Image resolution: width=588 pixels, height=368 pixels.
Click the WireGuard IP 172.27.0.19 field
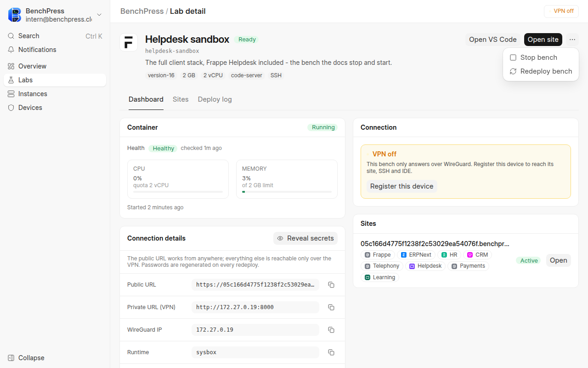click(x=255, y=330)
